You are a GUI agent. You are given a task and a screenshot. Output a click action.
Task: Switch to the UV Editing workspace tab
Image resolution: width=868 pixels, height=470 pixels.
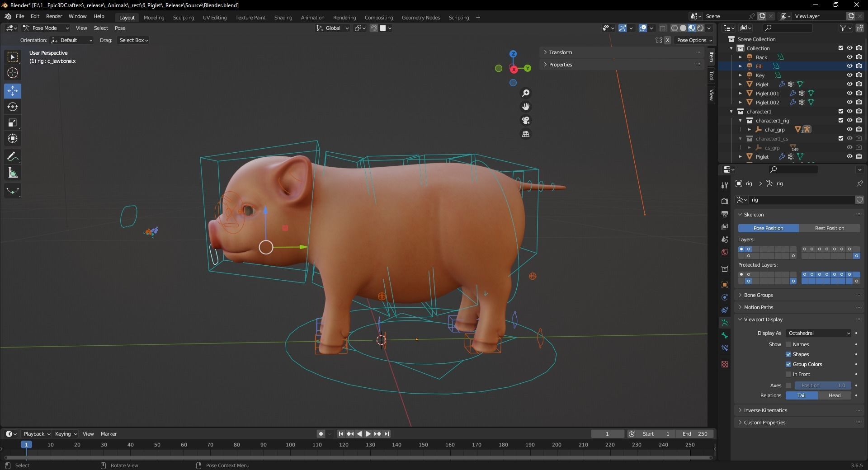215,18
